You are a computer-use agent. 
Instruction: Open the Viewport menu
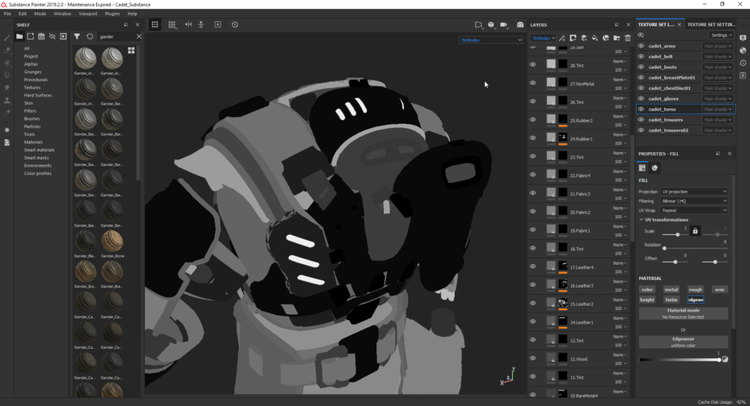click(x=88, y=14)
